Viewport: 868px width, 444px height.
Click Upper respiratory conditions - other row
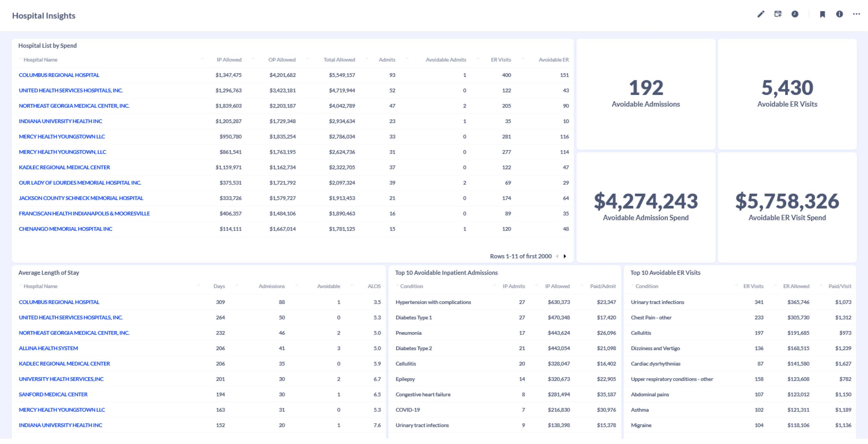coord(740,379)
